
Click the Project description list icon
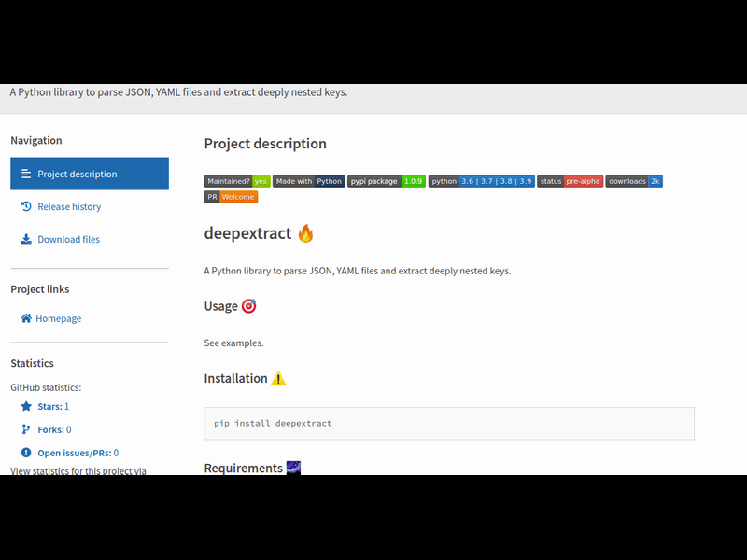click(x=26, y=175)
